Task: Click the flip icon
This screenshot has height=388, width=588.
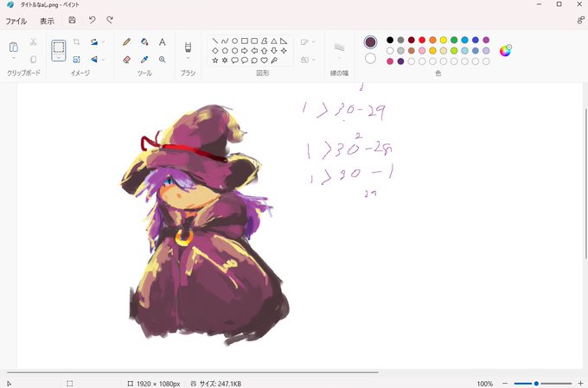Action: [x=94, y=60]
